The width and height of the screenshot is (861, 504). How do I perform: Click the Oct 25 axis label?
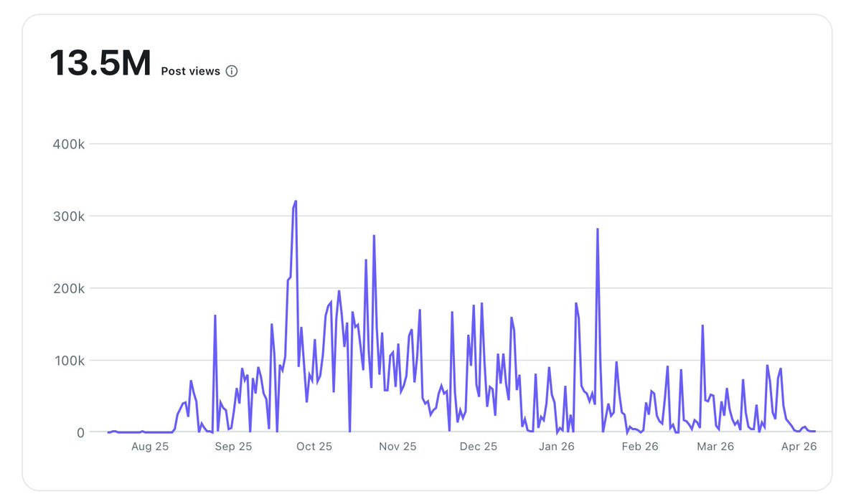coord(314,446)
